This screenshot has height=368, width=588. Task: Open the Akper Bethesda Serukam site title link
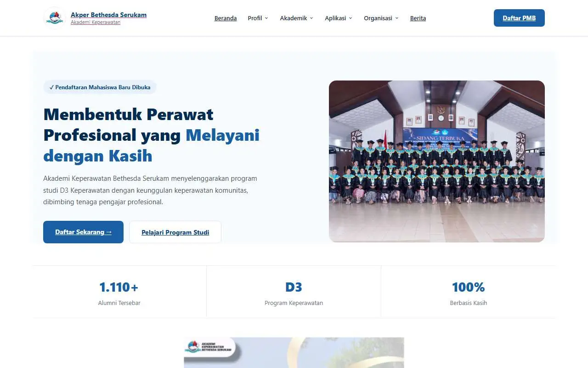tap(108, 15)
